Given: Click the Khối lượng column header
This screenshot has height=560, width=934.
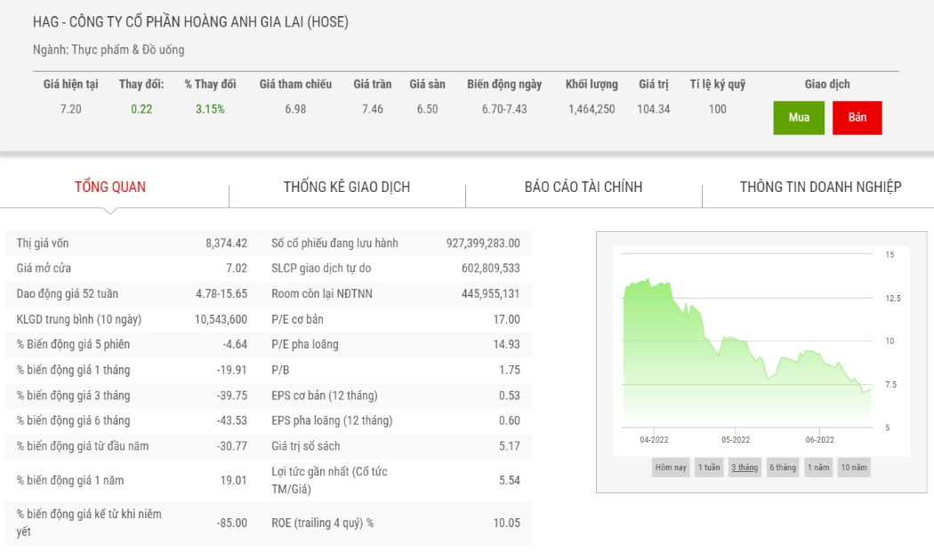Looking at the screenshot, I should pos(592,84).
